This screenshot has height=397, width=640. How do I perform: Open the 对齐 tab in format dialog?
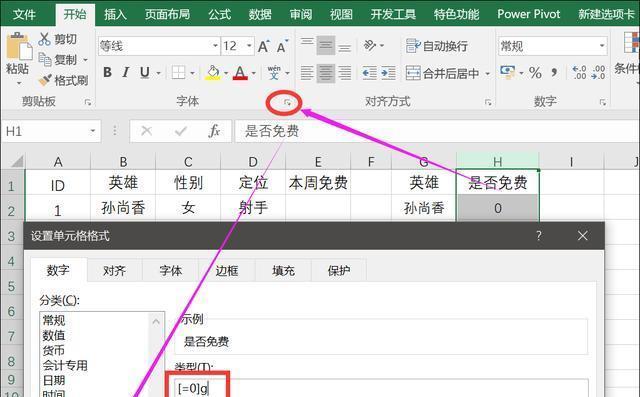[x=114, y=270]
